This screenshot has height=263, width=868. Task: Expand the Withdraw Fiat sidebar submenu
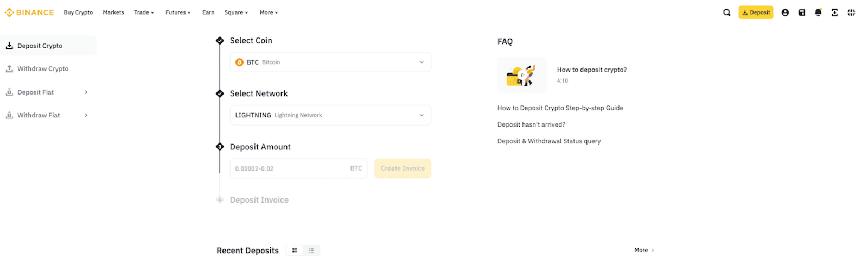tap(86, 115)
